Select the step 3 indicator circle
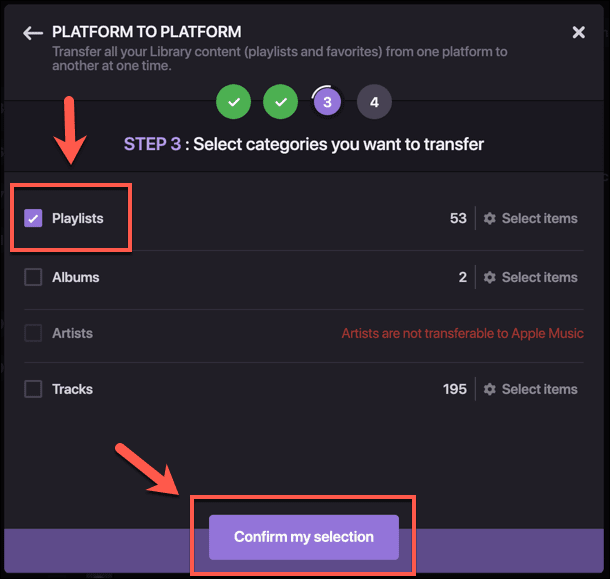610x579 pixels. (x=327, y=101)
